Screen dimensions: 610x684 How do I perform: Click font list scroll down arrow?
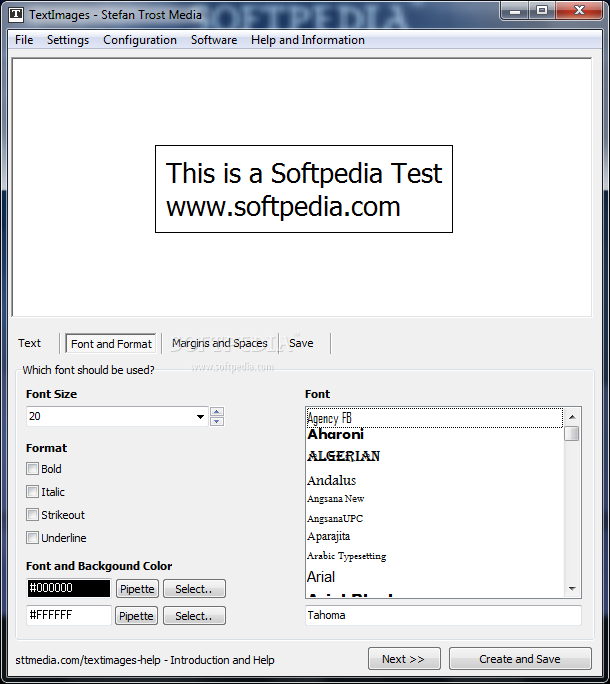572,589
